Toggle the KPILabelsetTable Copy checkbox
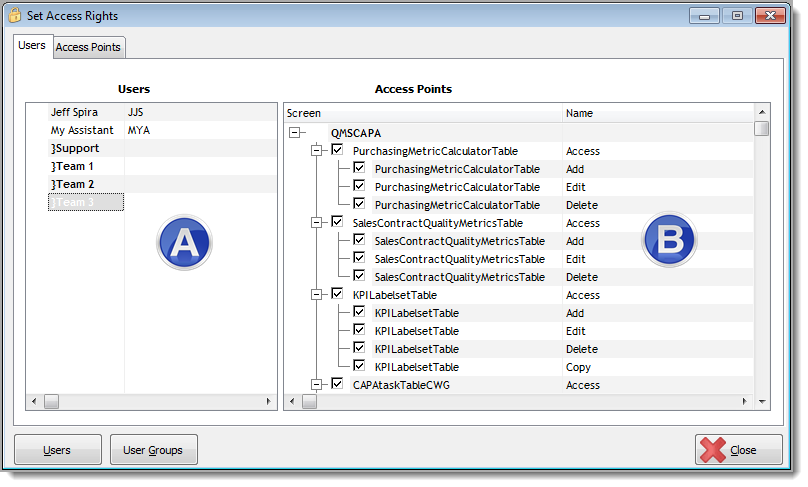808x487 pixels. [359, 366]
